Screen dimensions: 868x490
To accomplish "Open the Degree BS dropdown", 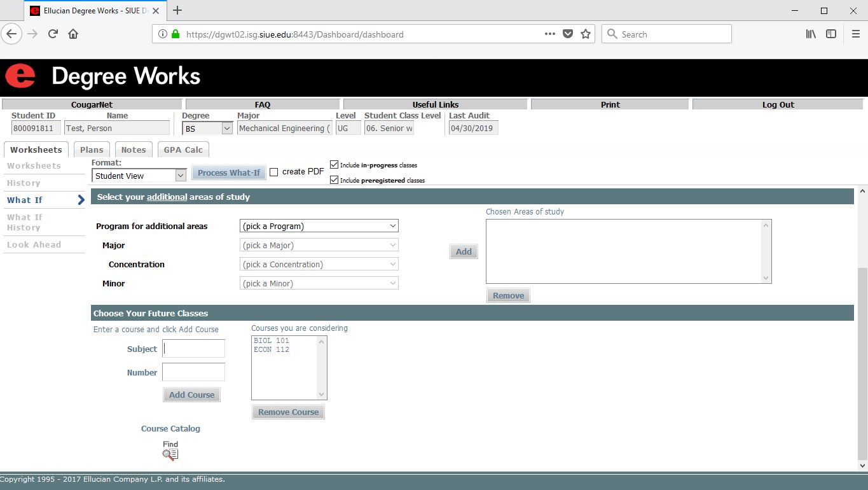I will click(x=208, y=129).
